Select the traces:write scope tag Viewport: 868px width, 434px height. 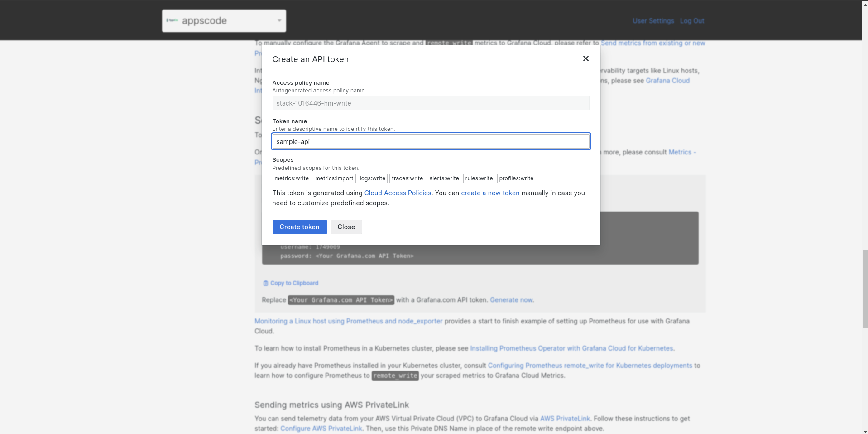[407, 178]
